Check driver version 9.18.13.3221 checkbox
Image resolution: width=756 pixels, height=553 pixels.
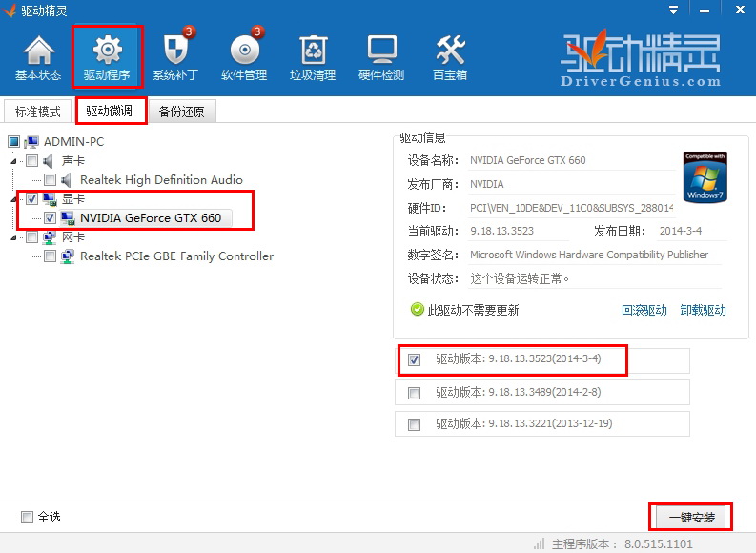414,424
